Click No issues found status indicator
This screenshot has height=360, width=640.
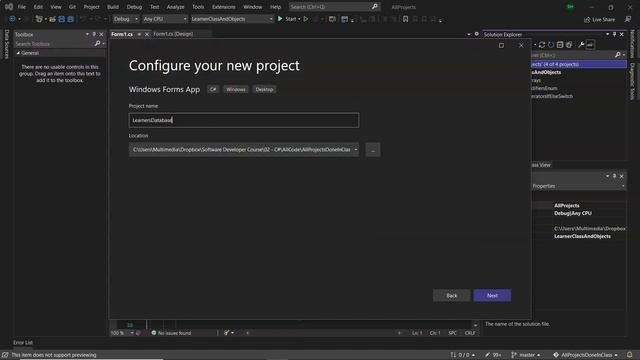tap(171, 333)
